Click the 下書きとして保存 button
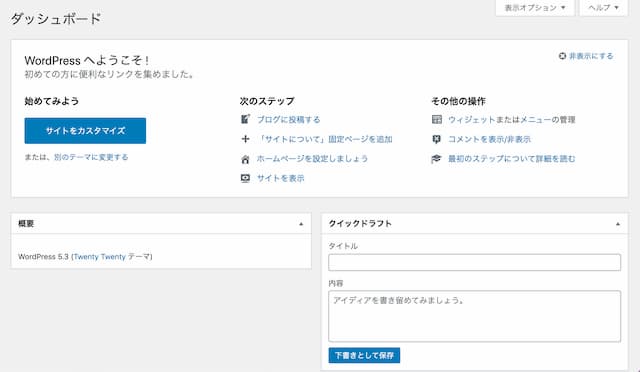The image size is (640, 372). click(x=364, y=355)
